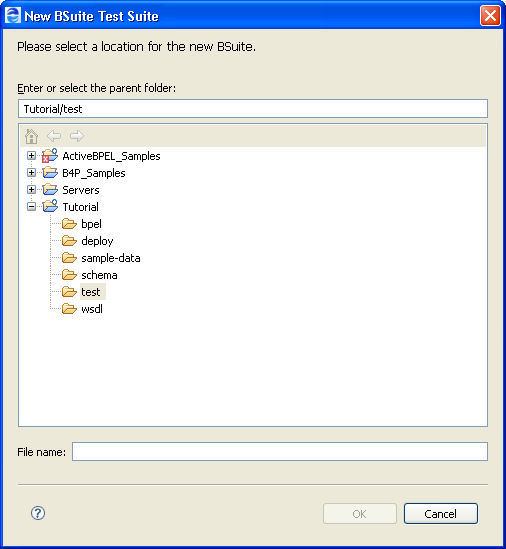Click the Cancel button
The image size is (506, 549).
(x=441, y=514)
